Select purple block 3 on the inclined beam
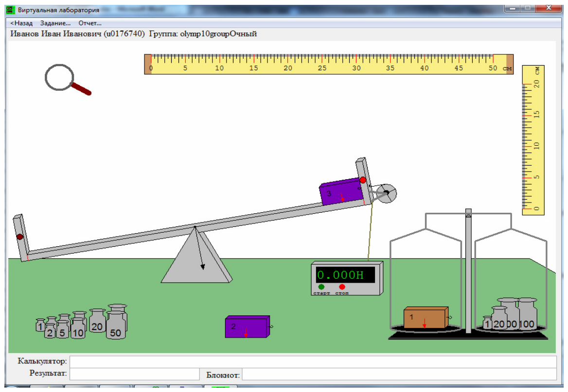568x392 pixels. 341,192
